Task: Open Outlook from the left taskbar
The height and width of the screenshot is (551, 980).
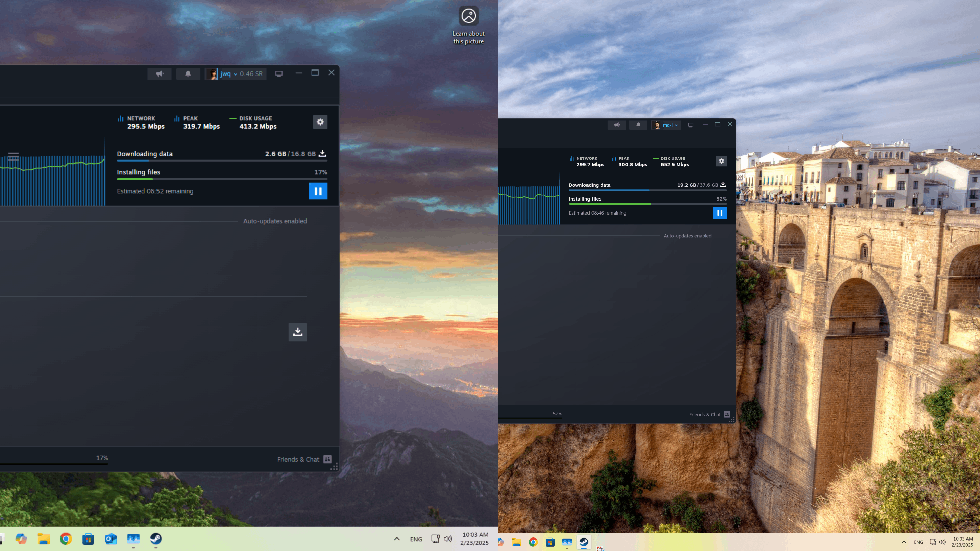Action: (111, 539)
